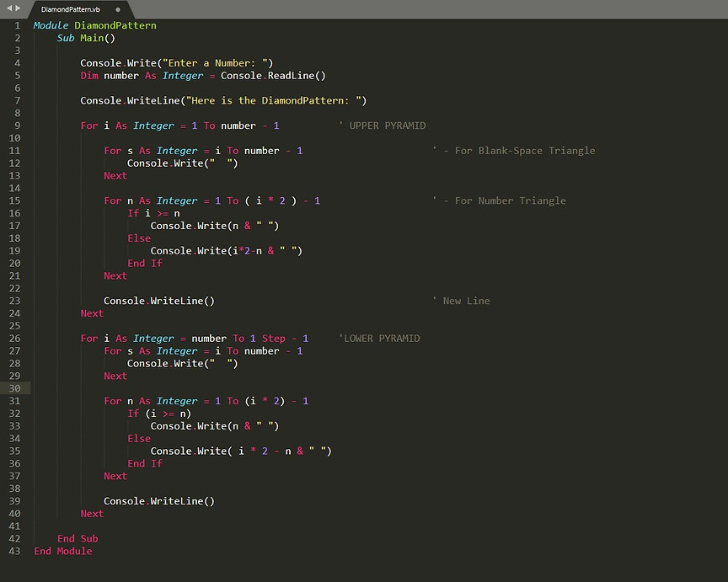Screen dimensions: 728x582
Task: Click 'End If' on line 20
Action: 145,264
